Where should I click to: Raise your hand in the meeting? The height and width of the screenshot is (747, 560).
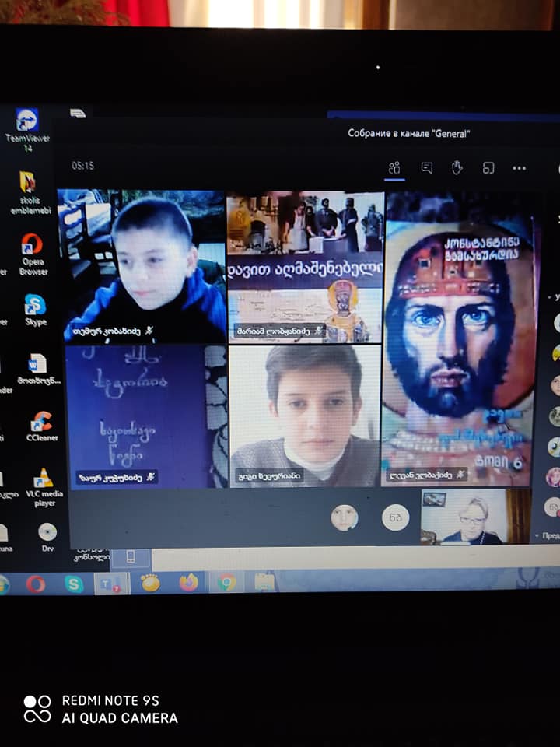tap(457, 168)
